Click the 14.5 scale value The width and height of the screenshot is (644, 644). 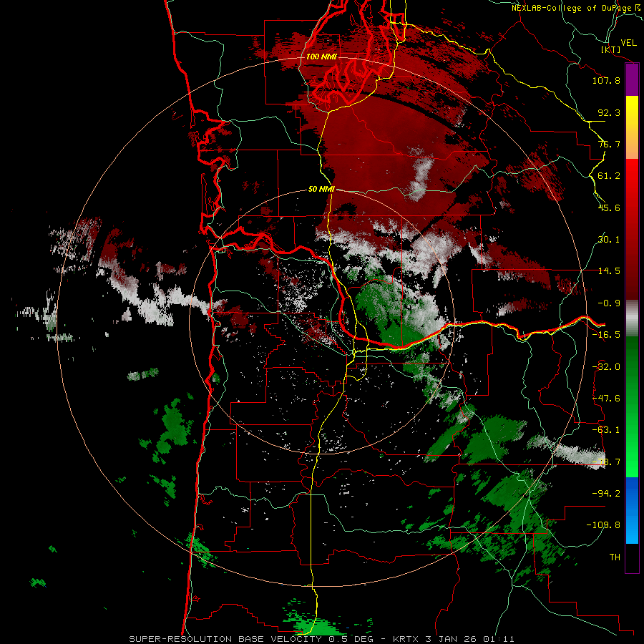609,271
